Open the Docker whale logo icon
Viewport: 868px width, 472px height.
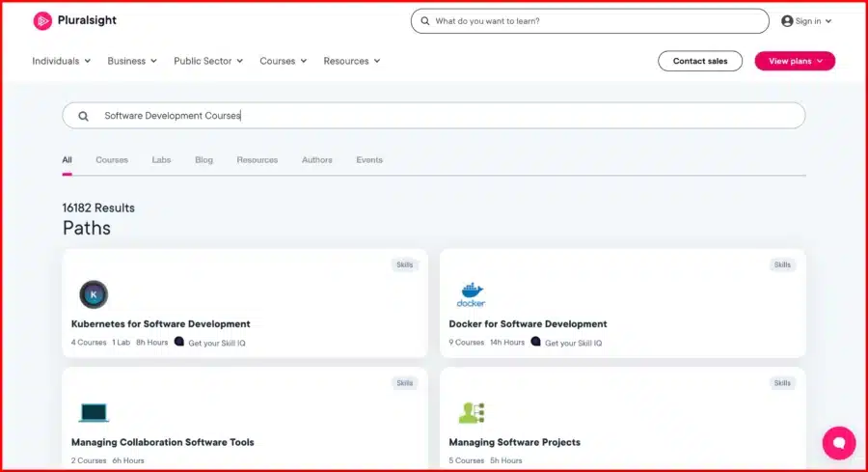click(x=471, y=294)
